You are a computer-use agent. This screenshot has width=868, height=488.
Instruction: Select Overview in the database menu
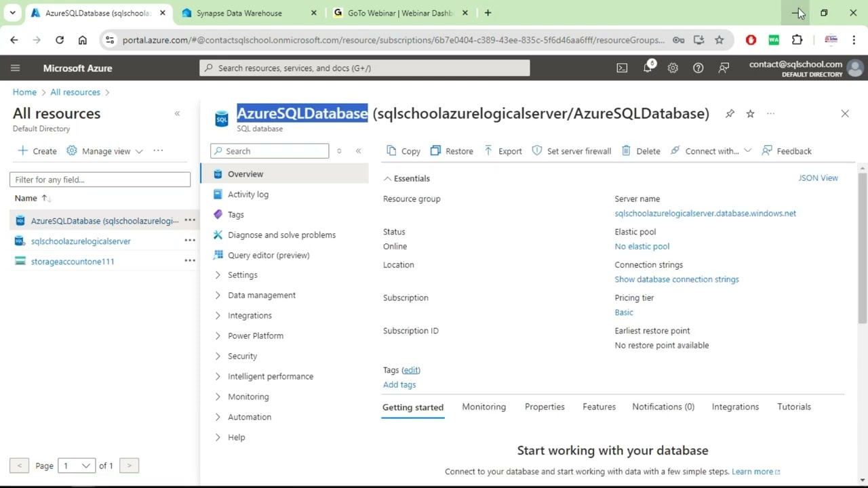coord(285,174)
